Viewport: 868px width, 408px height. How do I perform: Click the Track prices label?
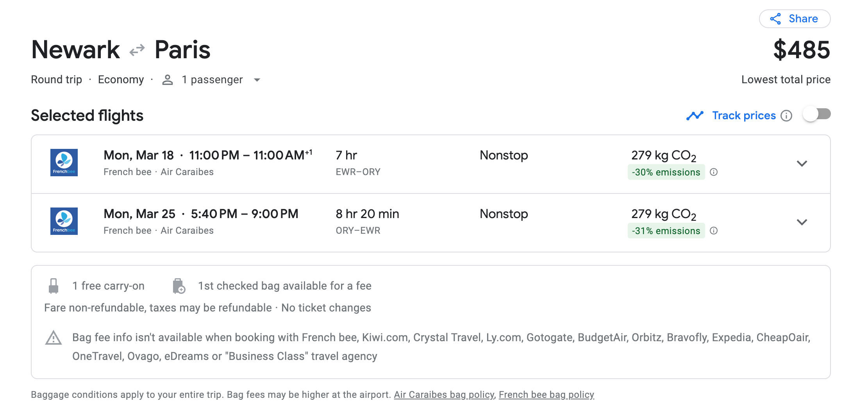pyautogui.click(x=744, y=116)
